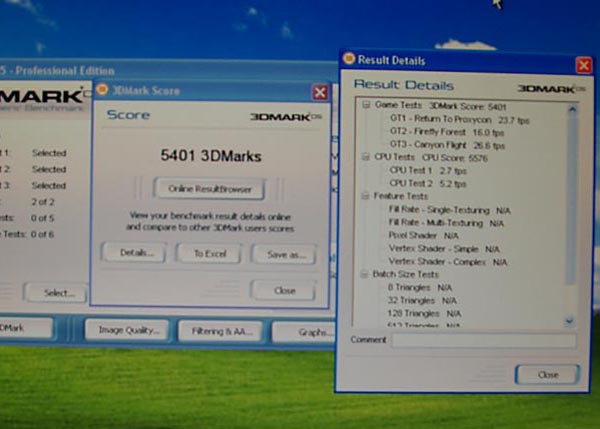Viewport: 600px width, 429px height.
Task: Click Save as... in Score dialog
Action: [x=284, y=254]
